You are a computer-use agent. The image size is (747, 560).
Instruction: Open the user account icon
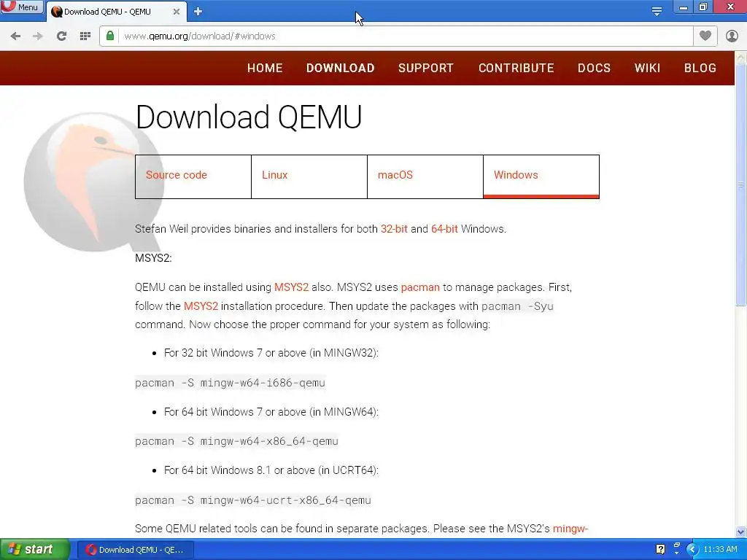pyautogui.click(x=732, y=36)
